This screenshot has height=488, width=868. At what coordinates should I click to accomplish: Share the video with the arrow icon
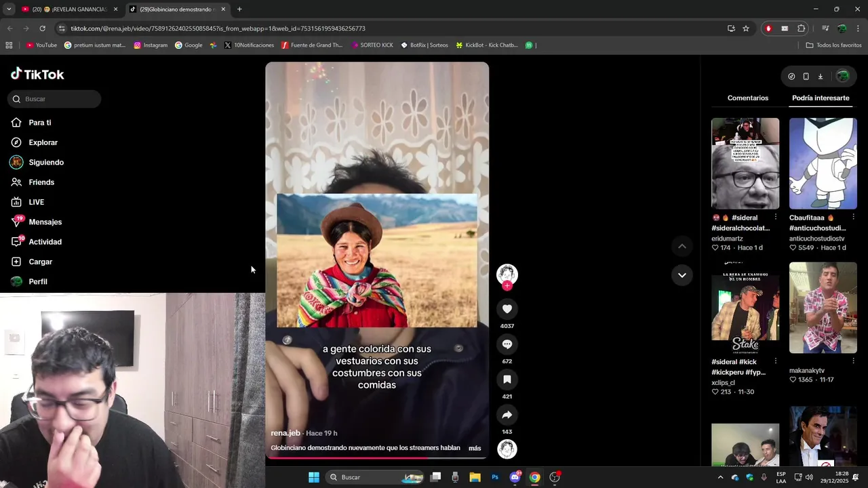pyautogui.click(x=507, y=415)
